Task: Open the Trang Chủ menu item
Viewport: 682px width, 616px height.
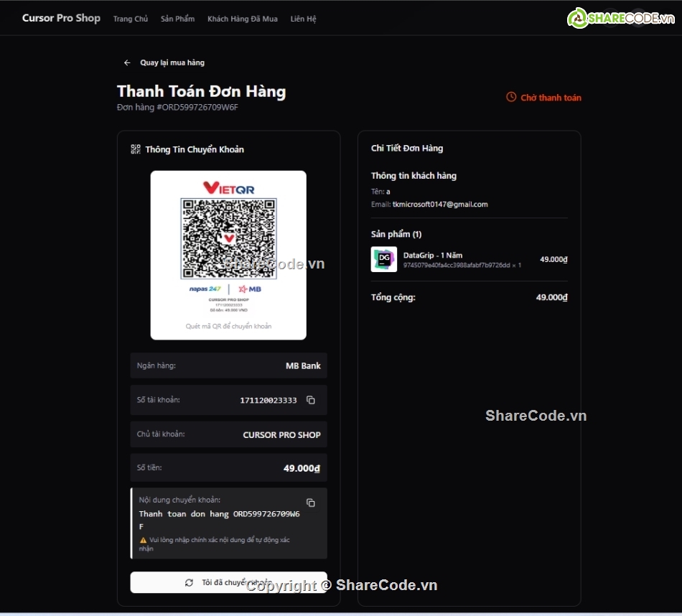Action: [x=131, y=19]
